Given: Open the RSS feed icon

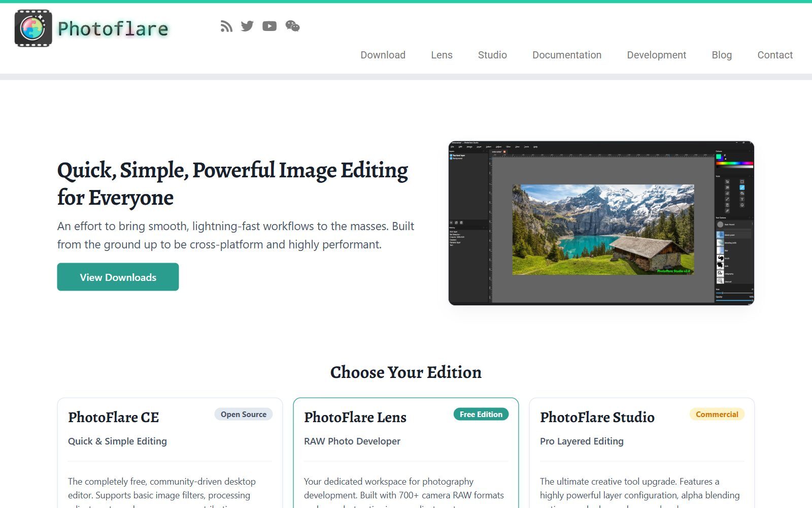Looking at the screenshot, I should pyautogui.click(x=226, y=26).
